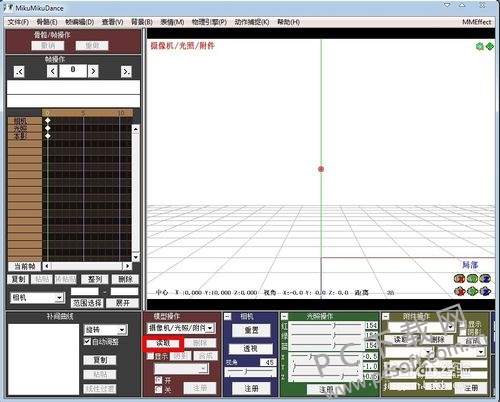Open the 物理引擎(P) menu
The width and height of the screenshot is (500, 402).
click(x=209, y=22)
